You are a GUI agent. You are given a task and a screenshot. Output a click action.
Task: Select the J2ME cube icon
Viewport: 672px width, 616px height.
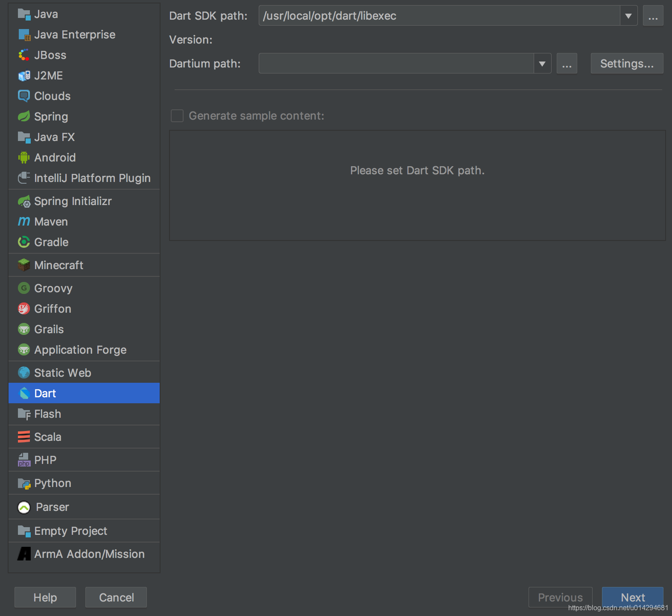[24, 76]
